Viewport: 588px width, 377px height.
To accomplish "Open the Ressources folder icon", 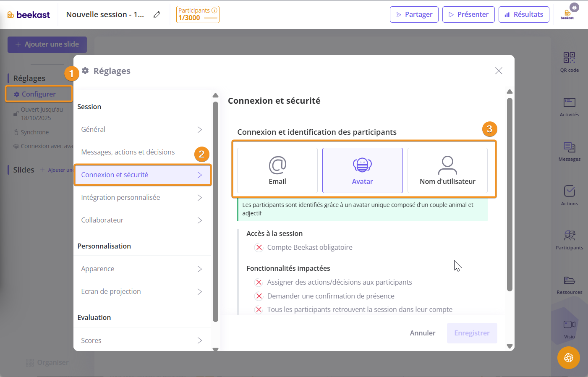I will tap(569, 280).
